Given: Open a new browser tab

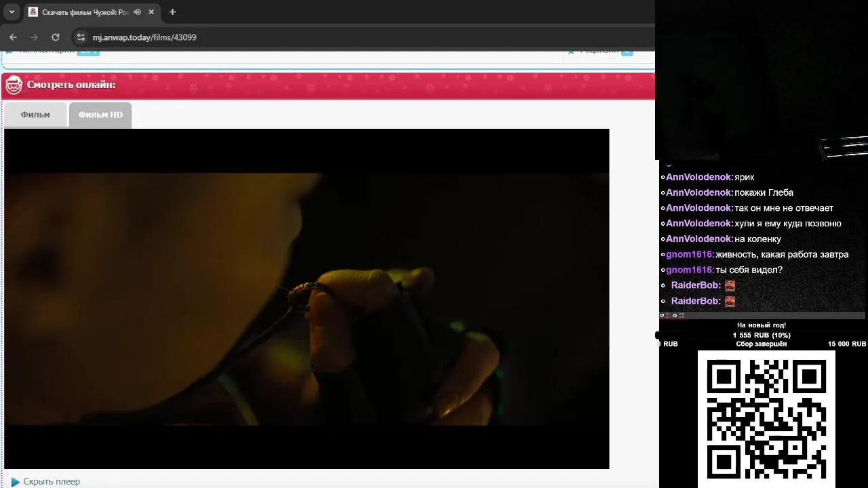Looking at the screenshot, I should pyautogui.click(x=172, y=12).
